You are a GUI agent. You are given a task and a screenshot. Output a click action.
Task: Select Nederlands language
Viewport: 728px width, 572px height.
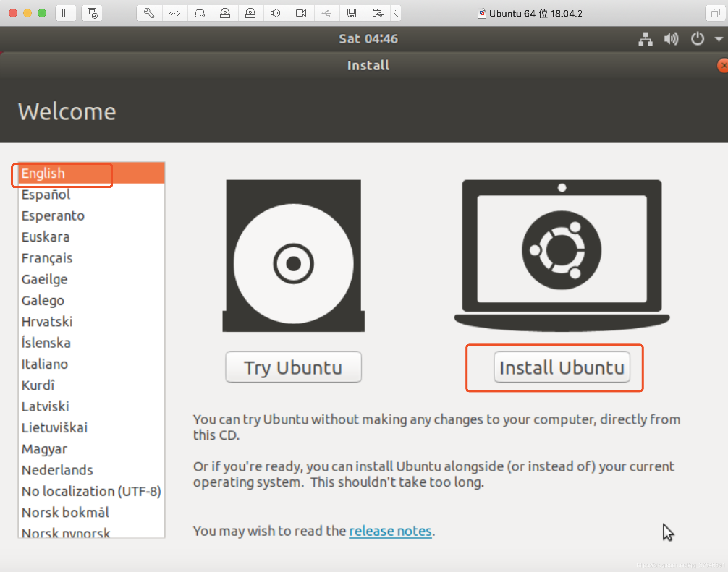(x=92, y=470)
